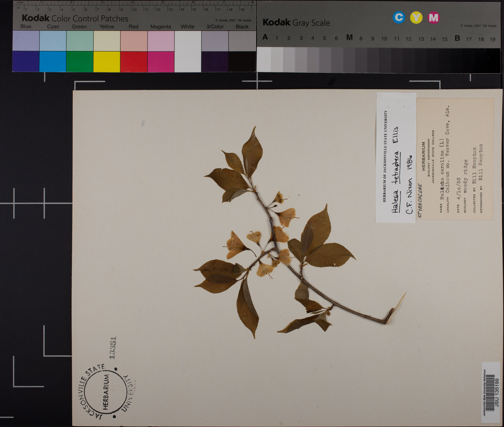Click the pale pink magenta tint patch
This screenshot has width=504, height=427.
pos(161,41)
